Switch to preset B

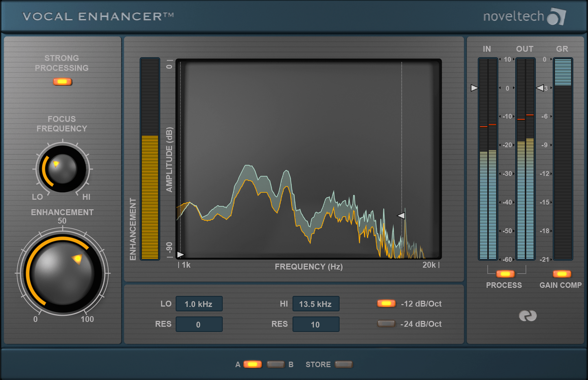coord(275,364)
